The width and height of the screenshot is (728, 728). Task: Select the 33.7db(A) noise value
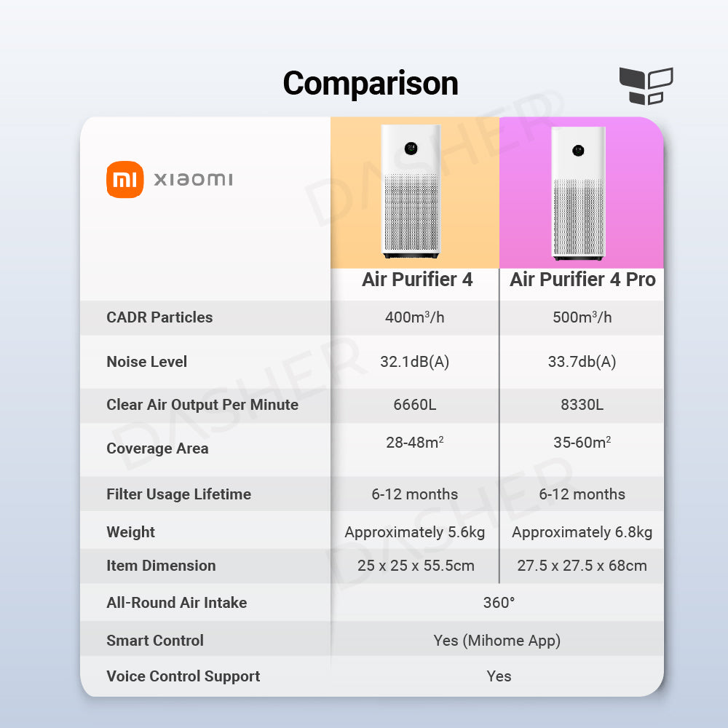pyautogui.click(x=582, y=362)
